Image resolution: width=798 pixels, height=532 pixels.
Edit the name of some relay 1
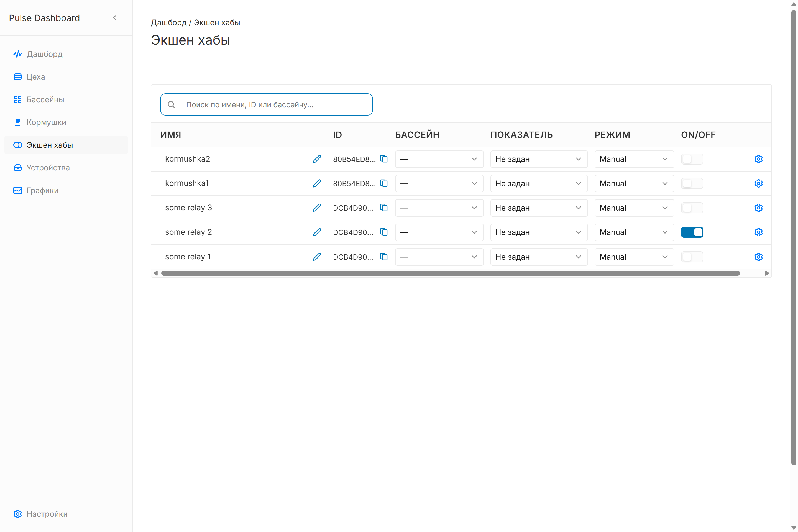point(317,257)
